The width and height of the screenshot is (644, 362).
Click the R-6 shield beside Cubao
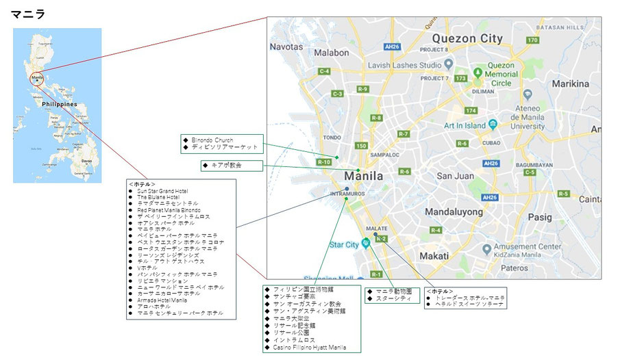[x=462, y=144]
